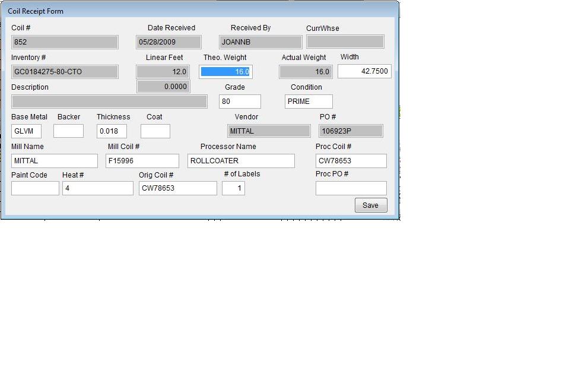This screenshot has height=383, width=588.
Task: Select the Thickness field 0.018
Action: pos(112,131)
